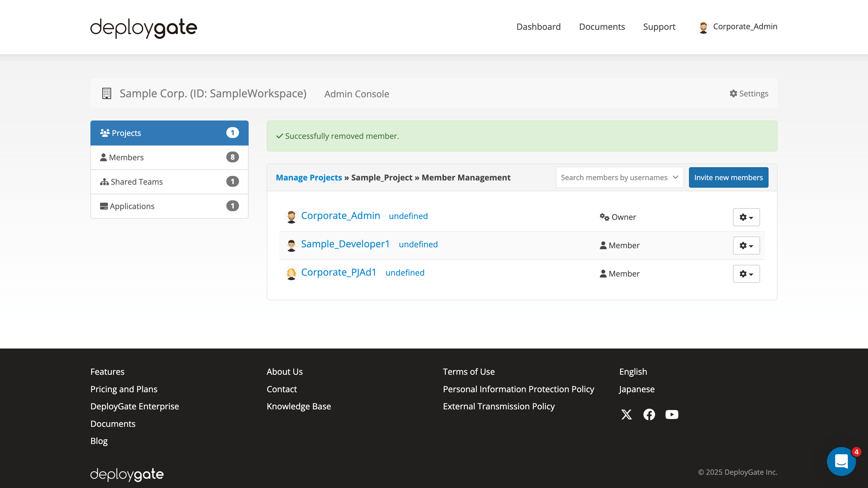The width and height of the screenshot is (868, 488).
Task: Expand Sample_Developer1's actions dropdown
Action: point(746,246)
